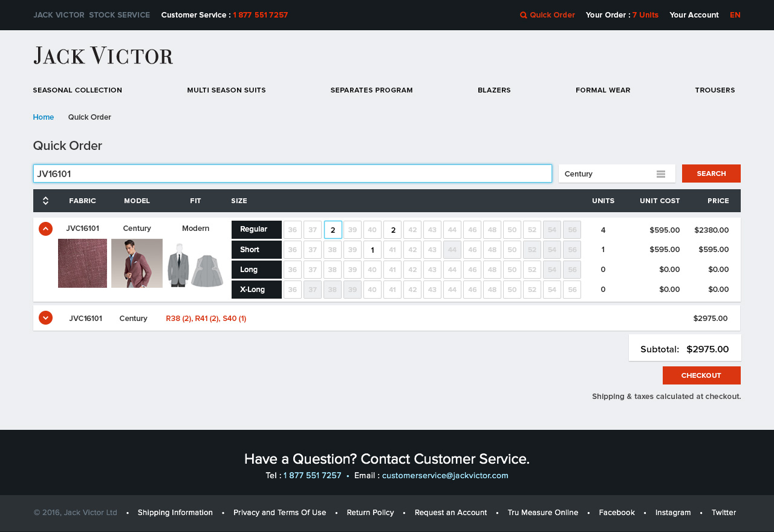Open the Instagram footer link
The width and height of the screenshot is (774, 532).
(x=673, y=513)
